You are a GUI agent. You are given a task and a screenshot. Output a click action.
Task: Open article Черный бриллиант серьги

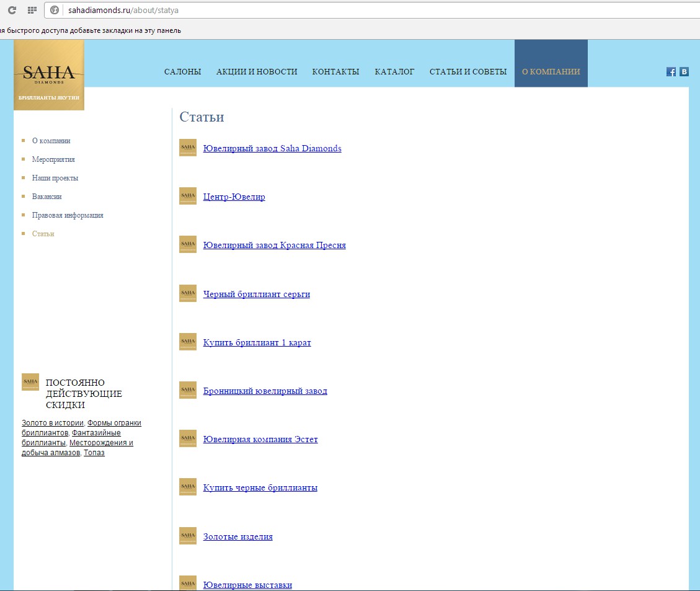click(x=257, y=294)
